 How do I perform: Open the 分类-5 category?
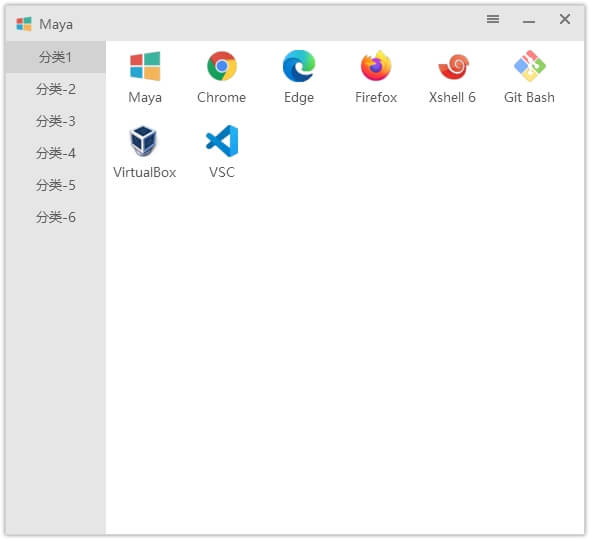tap(55, 185)
